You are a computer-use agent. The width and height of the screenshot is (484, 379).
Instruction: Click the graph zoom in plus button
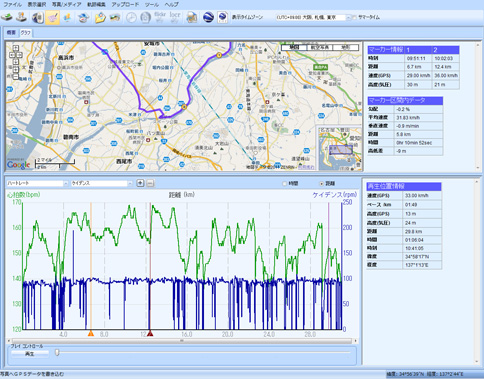[x=140, y=183]
